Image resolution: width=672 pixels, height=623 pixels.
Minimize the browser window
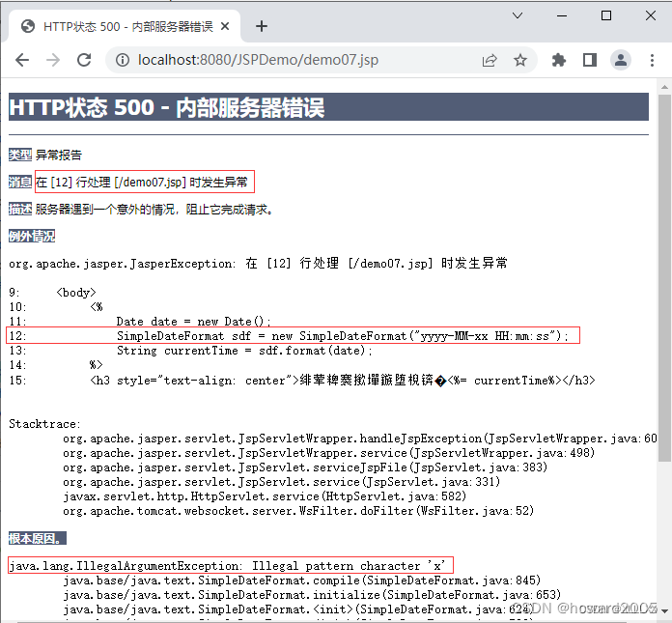562,15
